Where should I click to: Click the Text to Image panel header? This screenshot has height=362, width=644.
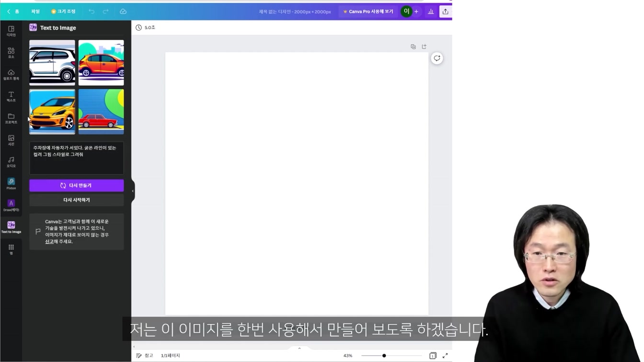[x=53, y=28]
